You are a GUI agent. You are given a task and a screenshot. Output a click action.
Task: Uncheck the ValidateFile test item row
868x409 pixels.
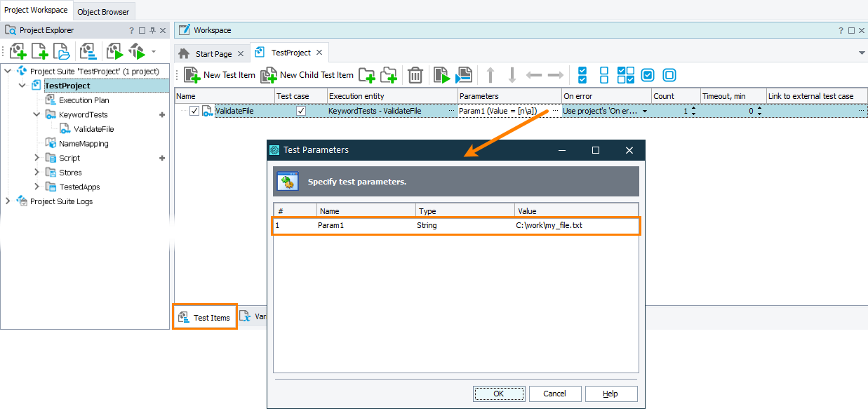point(194,110)
